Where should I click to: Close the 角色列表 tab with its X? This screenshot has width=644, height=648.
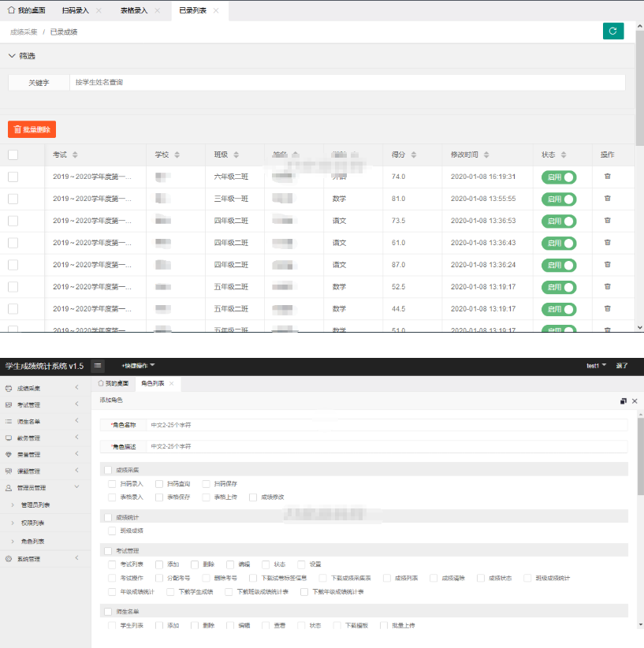click(171, 384)
